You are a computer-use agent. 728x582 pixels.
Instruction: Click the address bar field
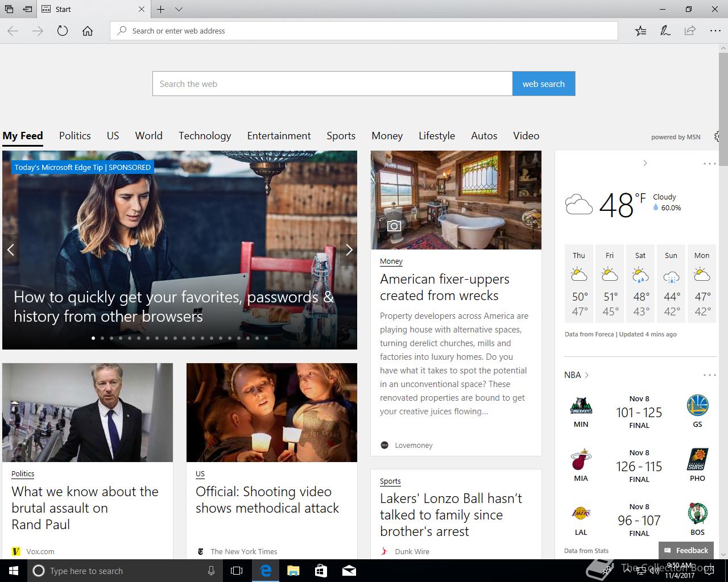364,31
